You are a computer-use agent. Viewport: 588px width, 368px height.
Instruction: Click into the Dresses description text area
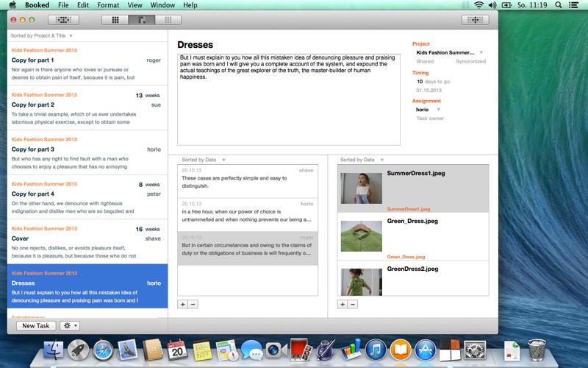289,99
